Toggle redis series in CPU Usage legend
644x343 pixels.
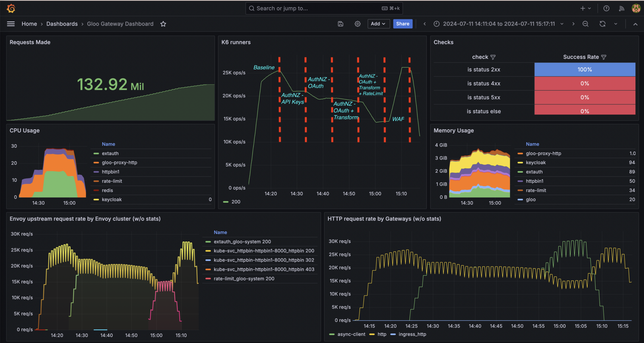107,190
